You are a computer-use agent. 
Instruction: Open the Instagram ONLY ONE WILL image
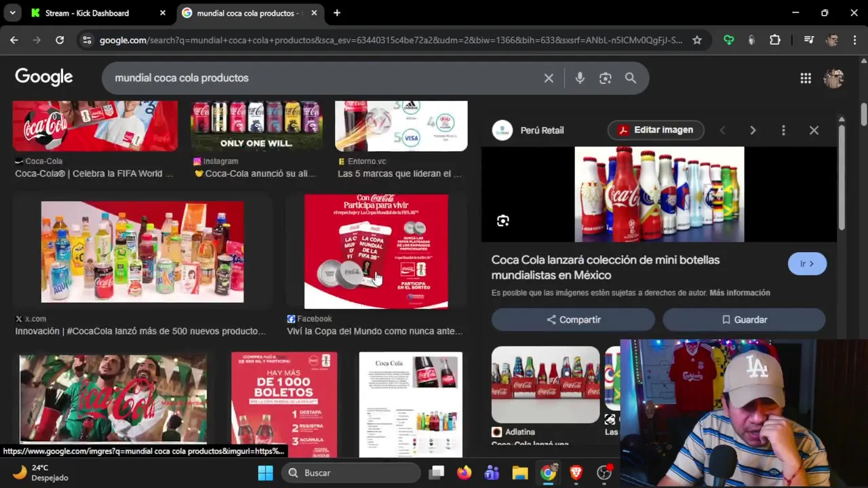tap(256, 126)
